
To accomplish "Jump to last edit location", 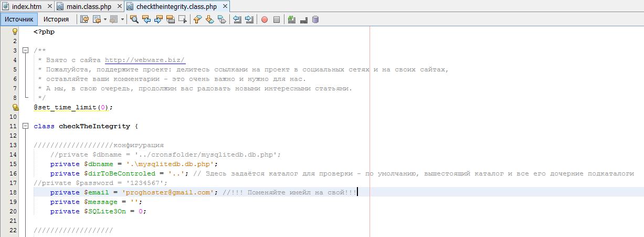I will point(84,19).
